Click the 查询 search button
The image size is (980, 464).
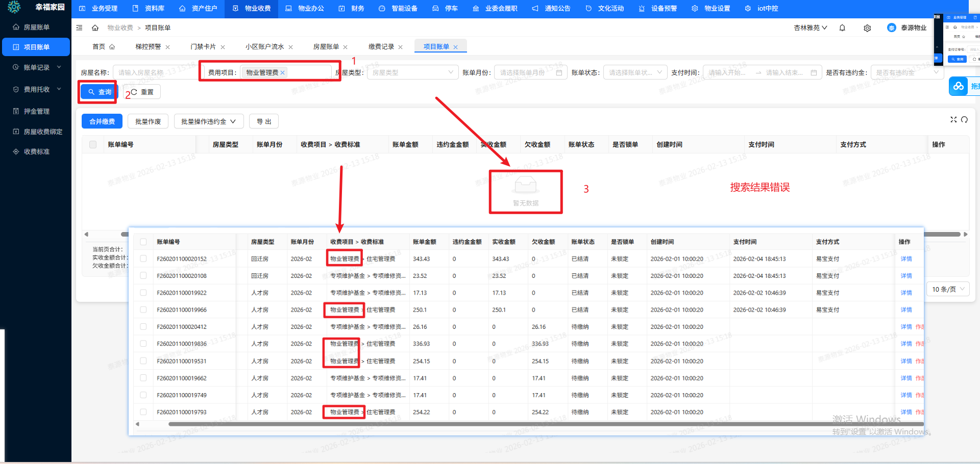point(99,92)
